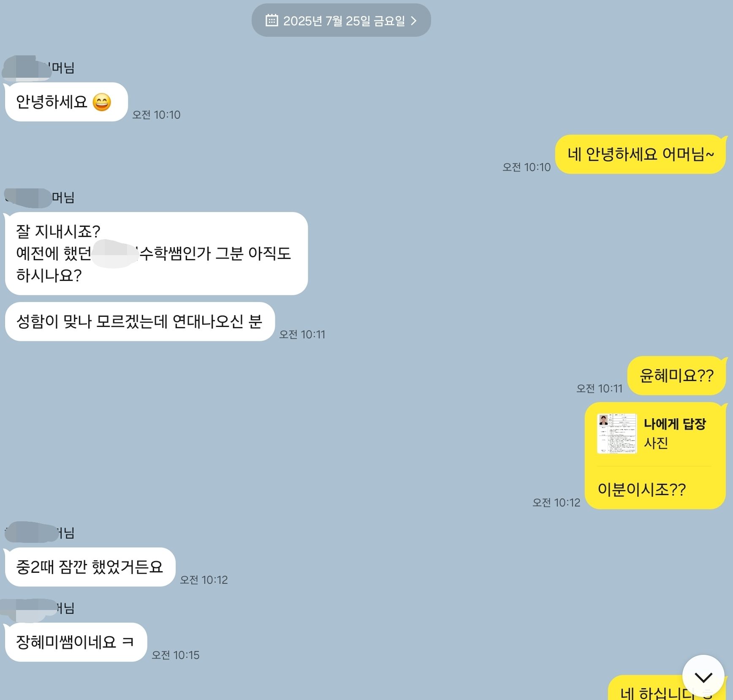Tap the partially visible 네 하십니다 bubble
The height and width of the screenshot is (700, 733).
tap(667, 689)
